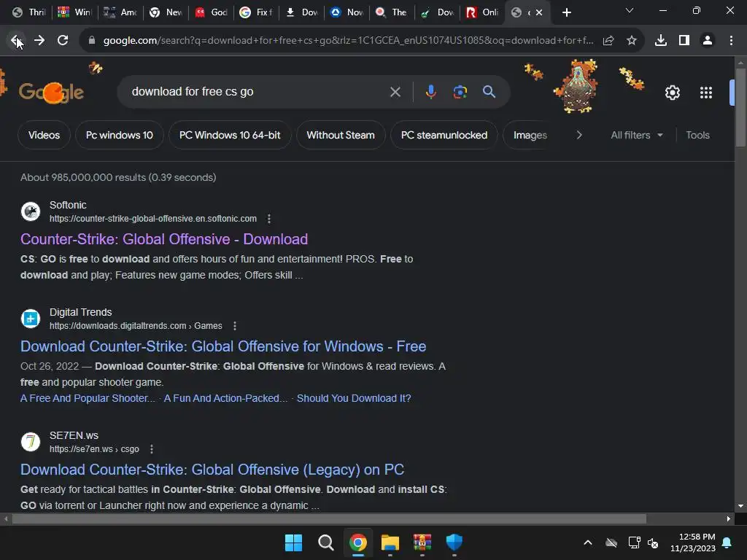Open tab search dropdown arrow

630,10
